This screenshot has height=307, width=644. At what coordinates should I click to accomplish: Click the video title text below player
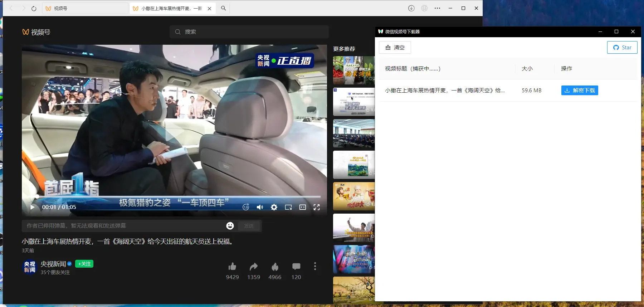pyautogui.click(x=128, y=242)
